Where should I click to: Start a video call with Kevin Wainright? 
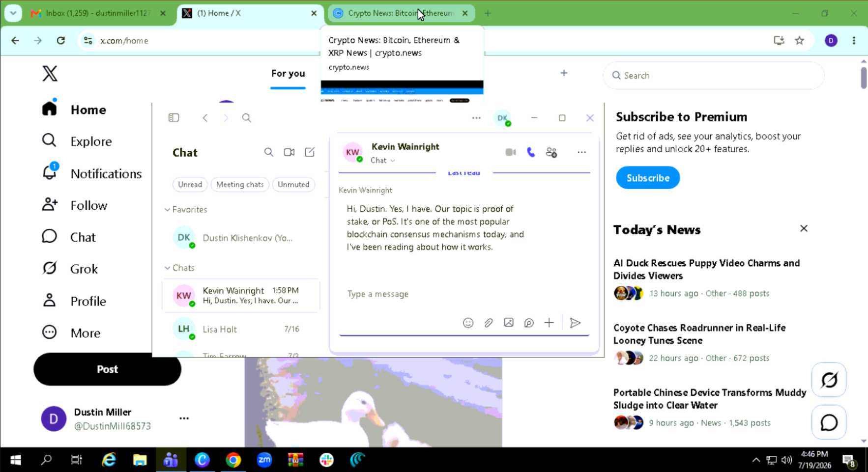pyautogui.click(x=511, y=152)
